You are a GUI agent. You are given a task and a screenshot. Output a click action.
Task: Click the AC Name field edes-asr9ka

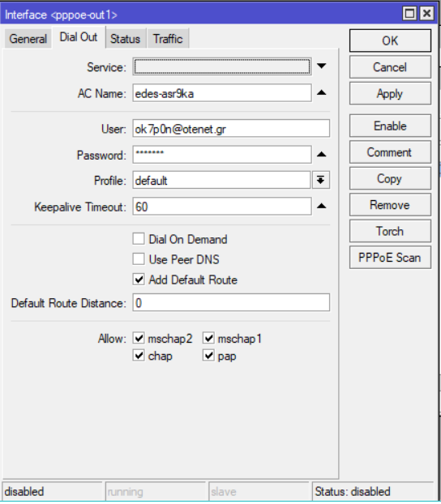coord(222,93)
